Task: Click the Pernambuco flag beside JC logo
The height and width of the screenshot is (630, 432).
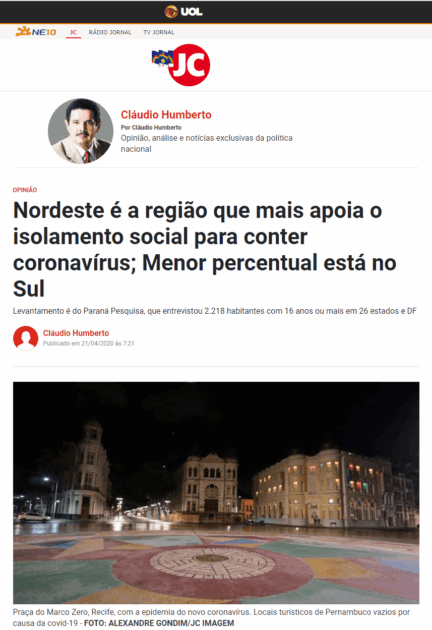Action: (162, 58)
